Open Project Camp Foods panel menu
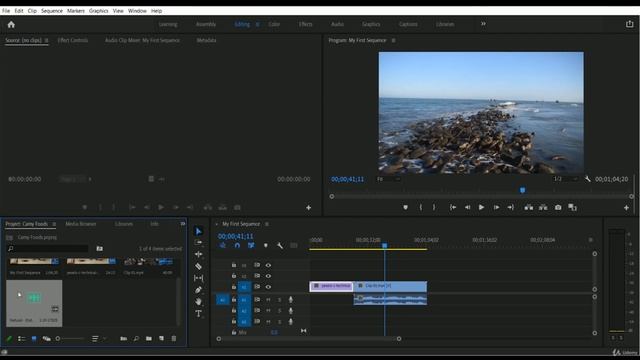This screenshot has width=640, height=360. (x=54, y=224)
